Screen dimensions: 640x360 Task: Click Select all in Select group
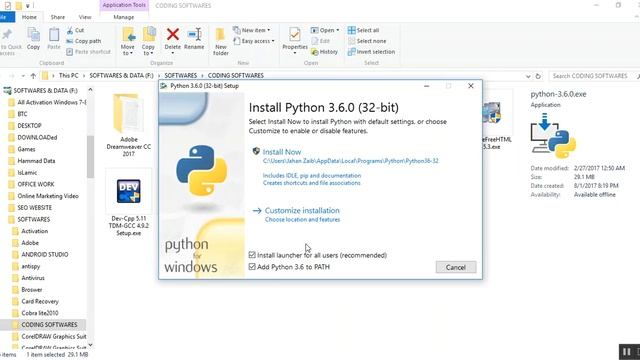[363, 30]
